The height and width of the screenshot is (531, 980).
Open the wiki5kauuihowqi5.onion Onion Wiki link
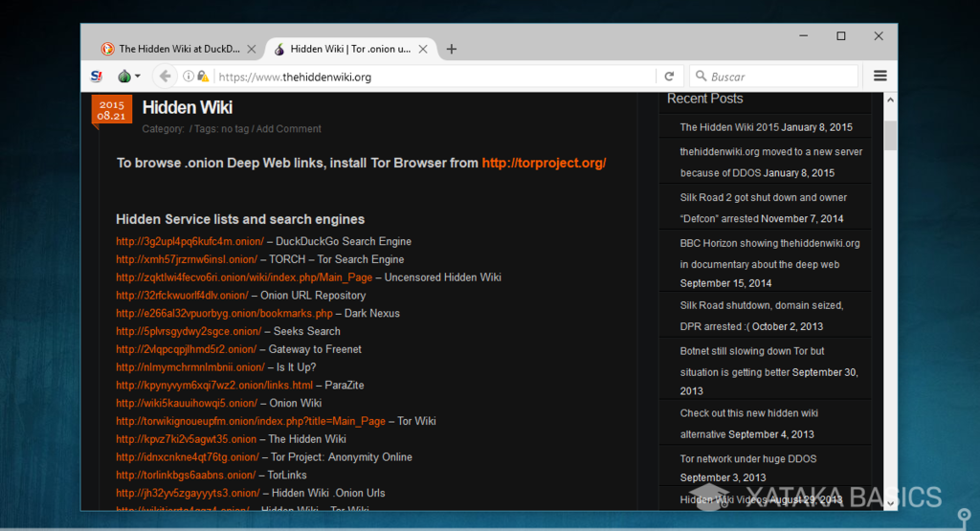point(187,404)
